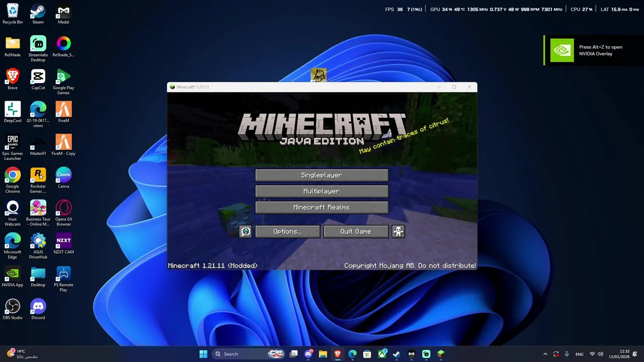Launch ASUS DriverHub shortcut
Viewport: 644px width, 362px height.
pyautogui.click(x=38, y=246)
